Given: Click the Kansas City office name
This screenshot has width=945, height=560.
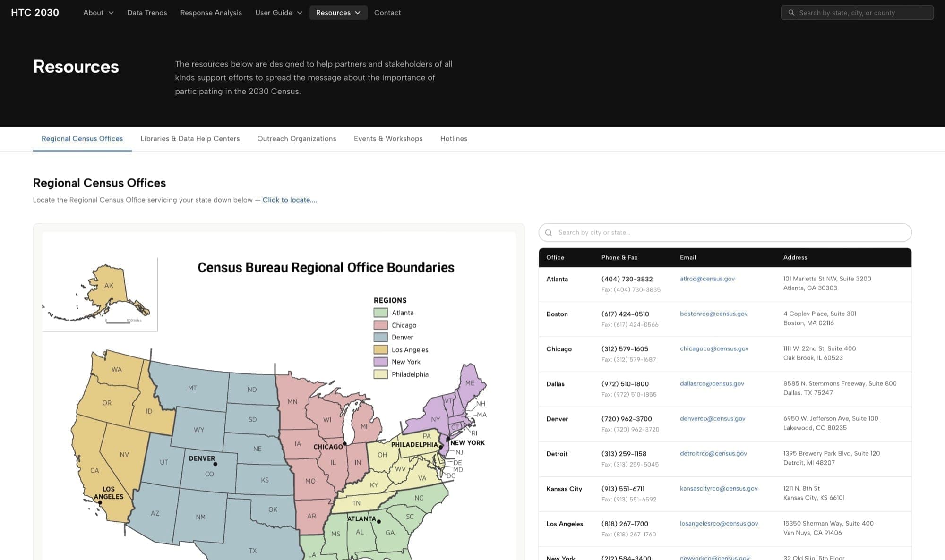Looking at the screenshot, I should pyautogui.click(x=564, y=489).
